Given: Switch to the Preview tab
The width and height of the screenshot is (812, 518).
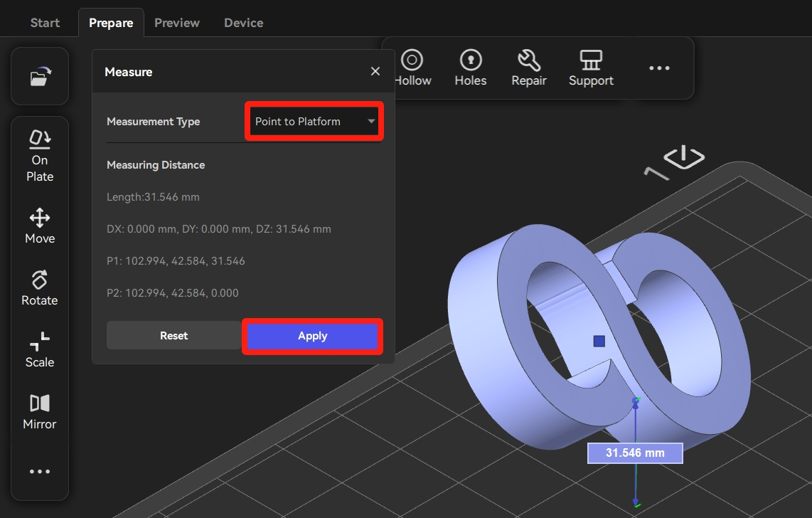Looking at the screenshot, I should coord(177,23).
